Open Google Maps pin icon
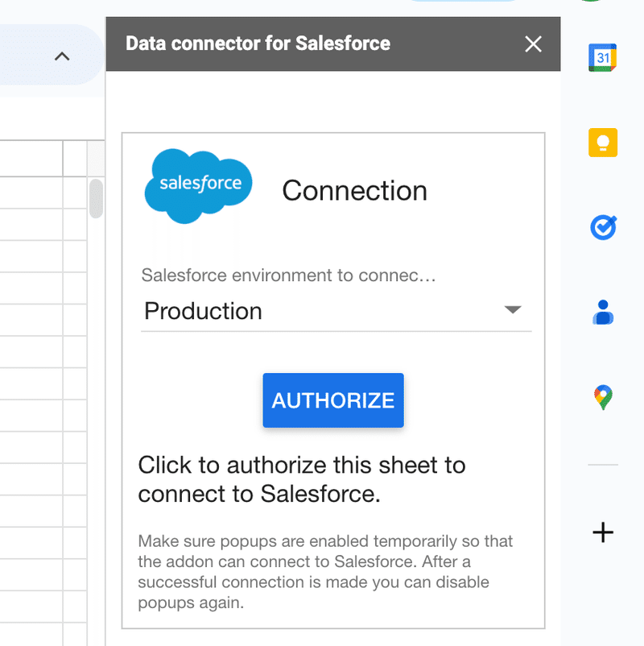 pos(603,397)
